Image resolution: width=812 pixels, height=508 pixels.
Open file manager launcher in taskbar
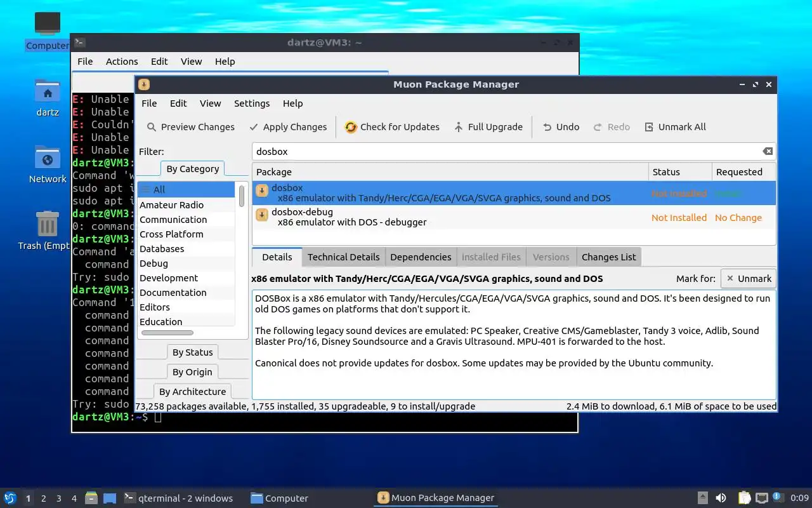pyautogui.click(x=91, y=498)
